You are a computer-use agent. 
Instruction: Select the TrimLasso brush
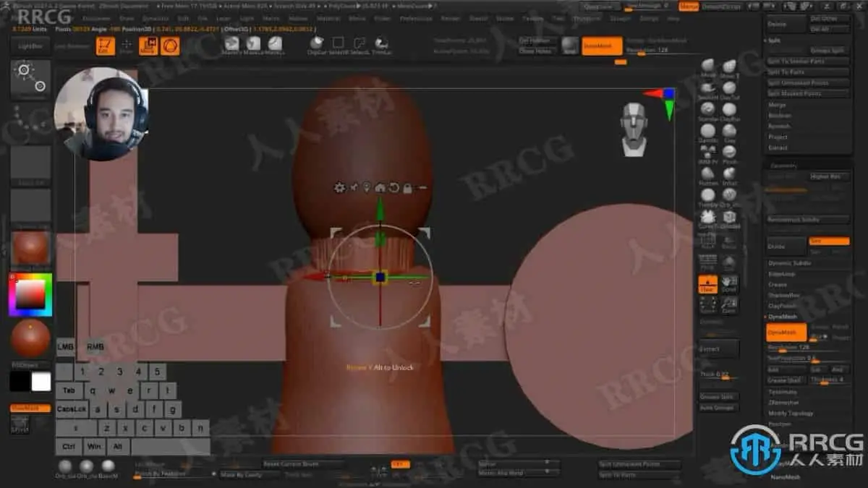pyautogui.click(x=381, y=46)
